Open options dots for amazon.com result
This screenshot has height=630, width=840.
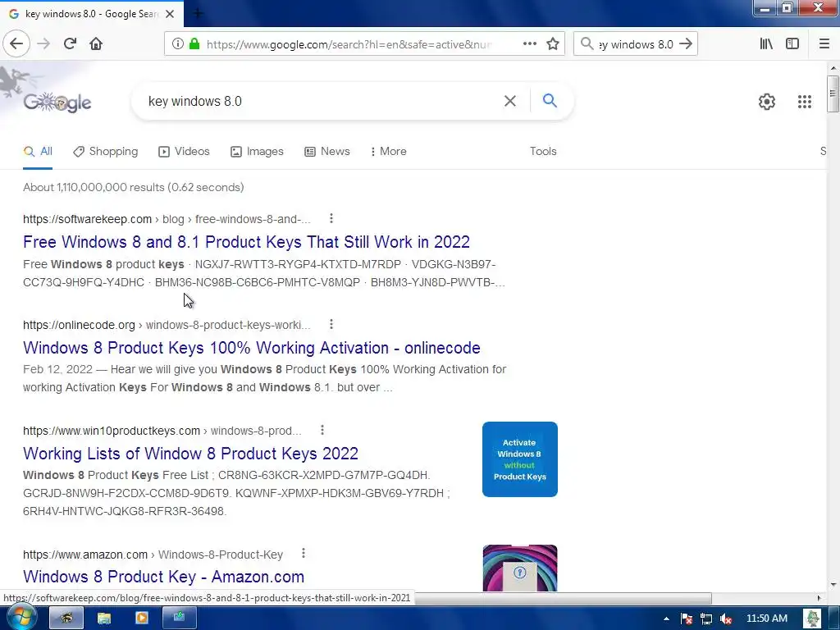[x=304, y=554]
